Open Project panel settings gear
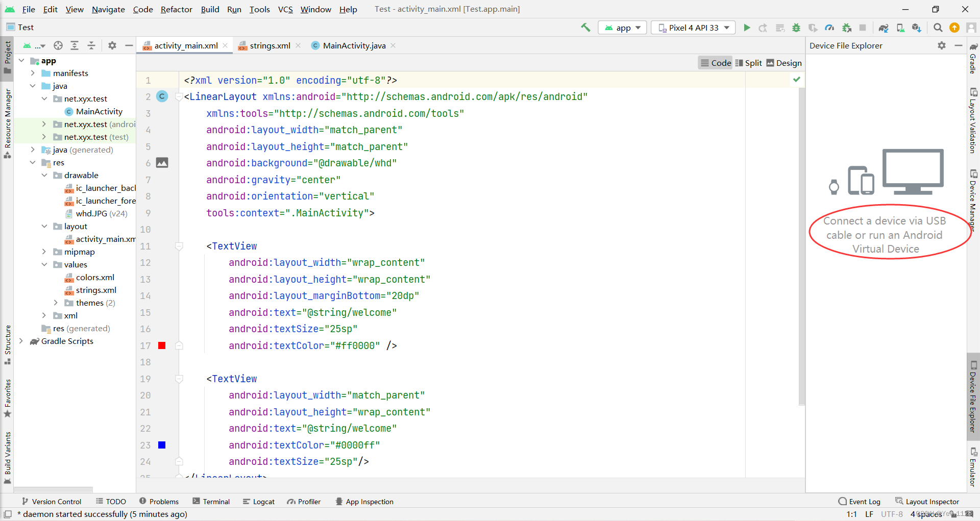This screenshot has width=980, height=521. 112,45
